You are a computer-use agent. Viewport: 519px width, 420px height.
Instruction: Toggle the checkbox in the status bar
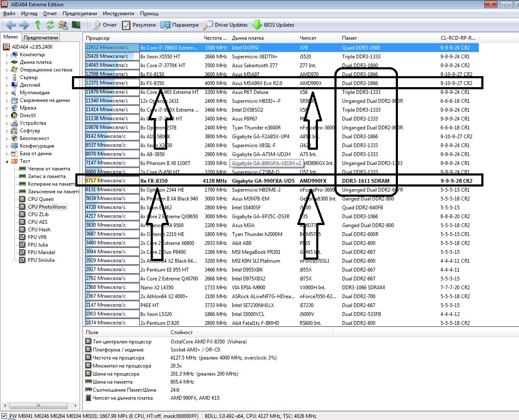4,416
